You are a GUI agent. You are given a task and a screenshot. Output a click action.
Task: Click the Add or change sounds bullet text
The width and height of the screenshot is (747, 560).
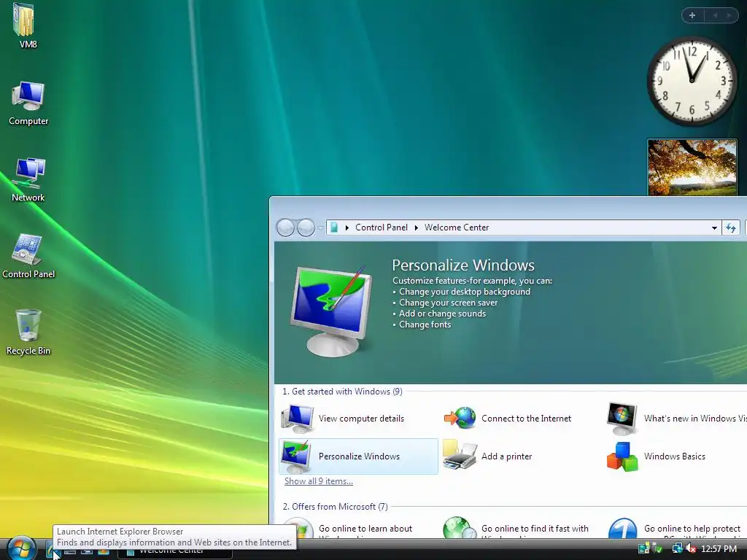coord(442,314)
